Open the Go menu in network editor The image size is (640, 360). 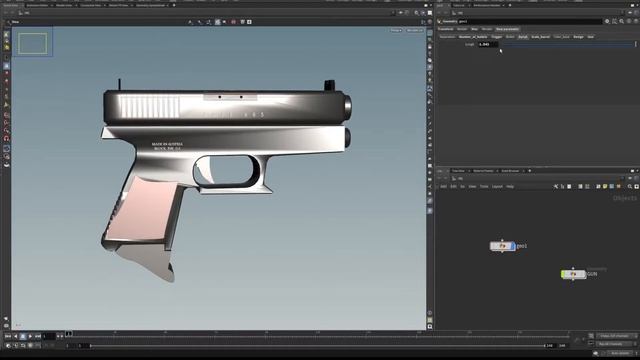point(462,187)
